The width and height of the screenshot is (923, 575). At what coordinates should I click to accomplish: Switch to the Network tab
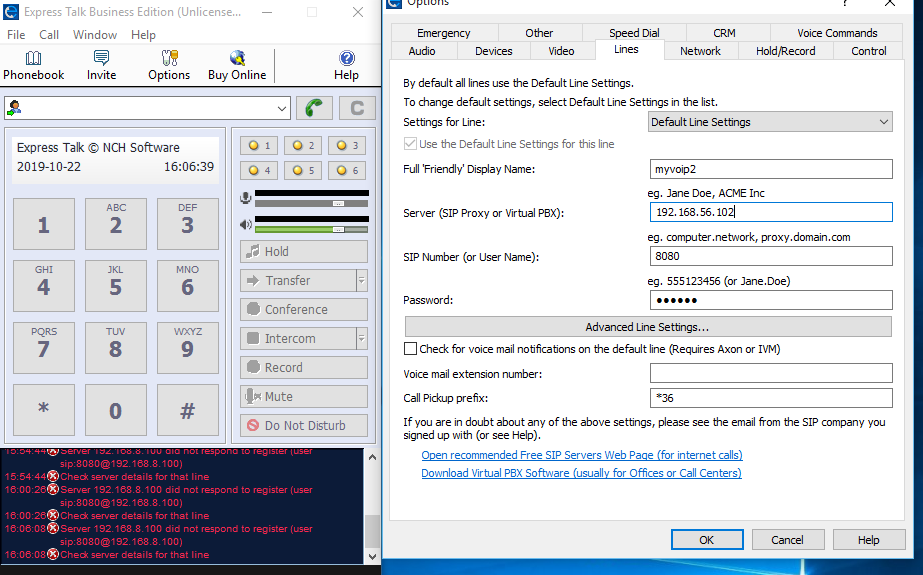[700, 51]
